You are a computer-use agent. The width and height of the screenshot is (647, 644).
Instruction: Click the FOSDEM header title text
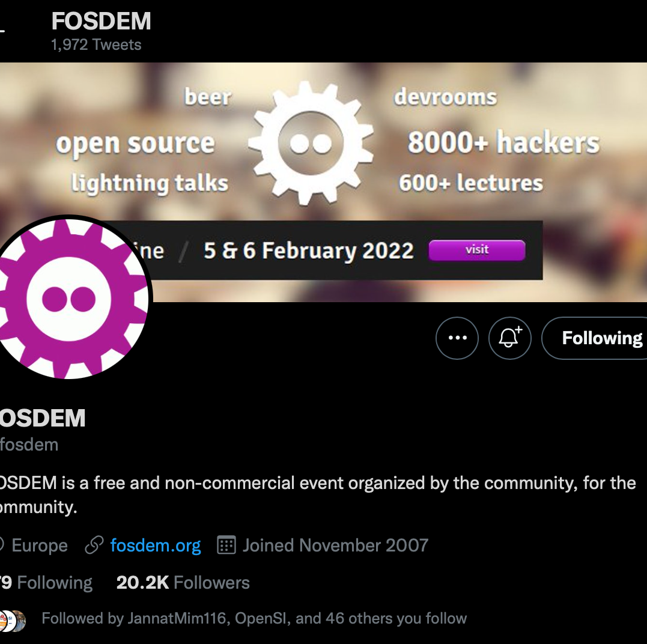click(101, 21)
